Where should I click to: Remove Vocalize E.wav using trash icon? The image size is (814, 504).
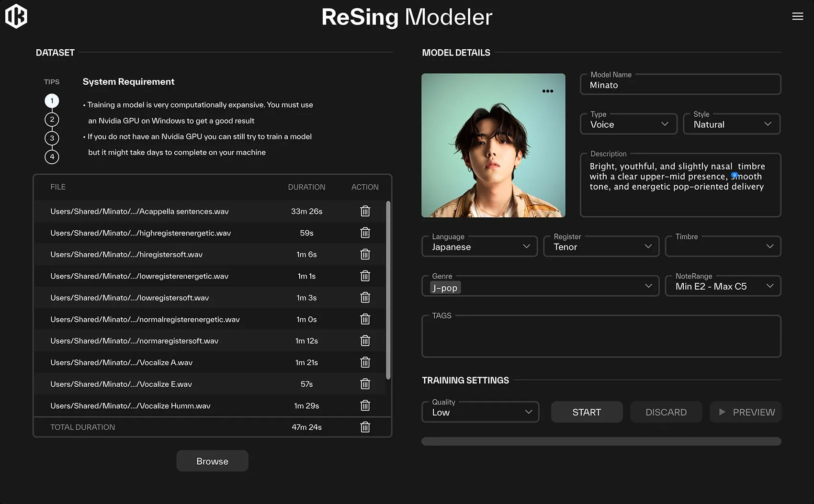click(365, 384)
